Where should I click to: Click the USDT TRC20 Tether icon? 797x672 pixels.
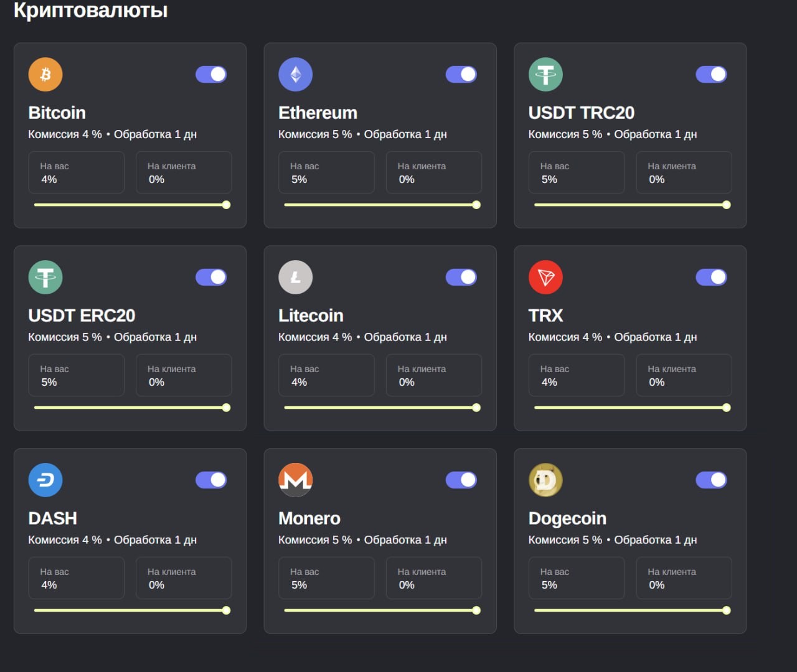[x=545, y=75]
